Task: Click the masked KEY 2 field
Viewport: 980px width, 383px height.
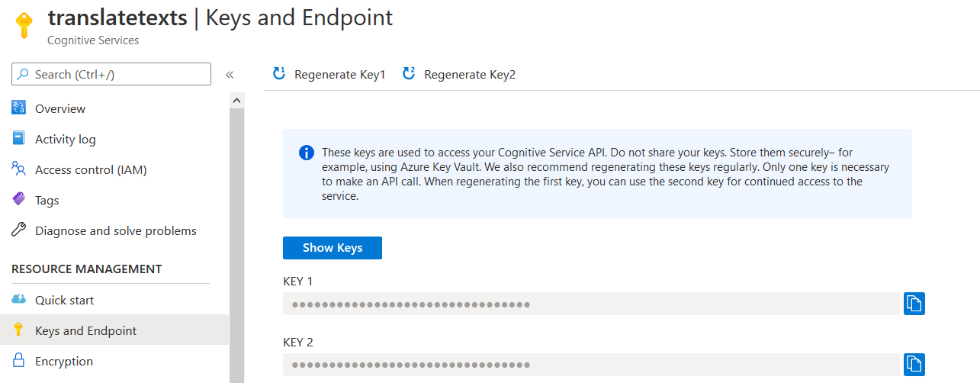Action: [591, 365]
